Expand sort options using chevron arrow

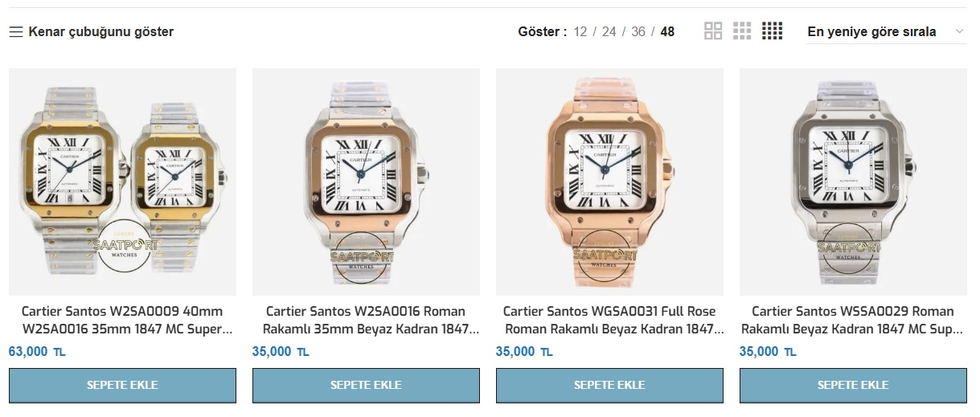pyautogui.click(x=958, y=32)
